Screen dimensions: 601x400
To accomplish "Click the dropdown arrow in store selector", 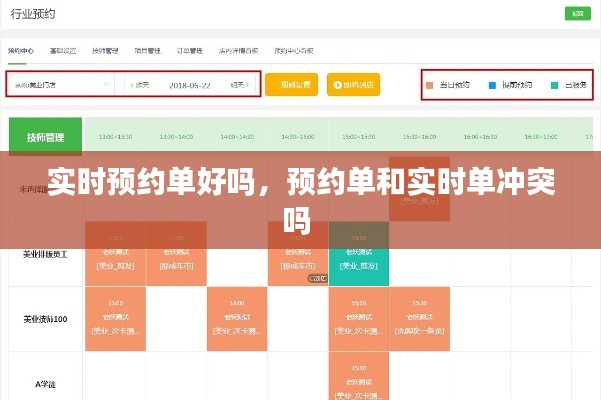I will point(106,86).
